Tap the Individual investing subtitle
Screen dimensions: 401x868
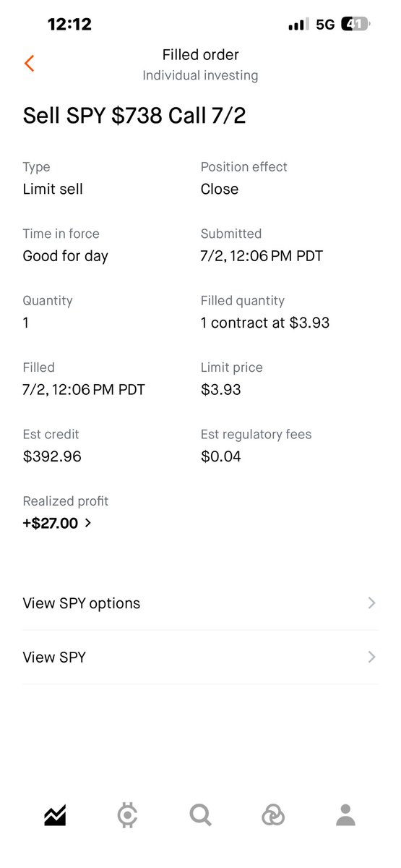[x=200, y=75]
